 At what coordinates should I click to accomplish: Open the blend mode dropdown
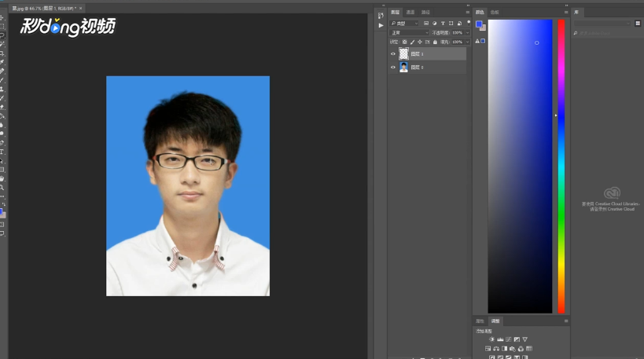point(409,33)
